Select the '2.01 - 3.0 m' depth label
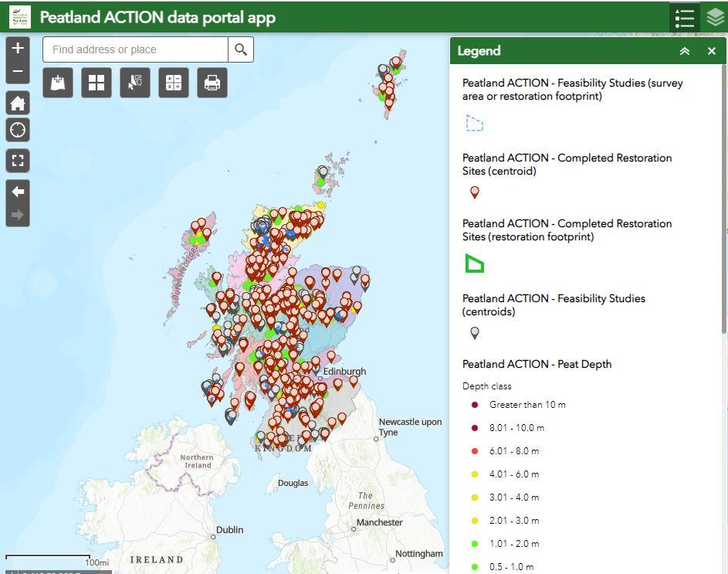The width and height of the screenshot is (728, 574). [x=514, y=521]
